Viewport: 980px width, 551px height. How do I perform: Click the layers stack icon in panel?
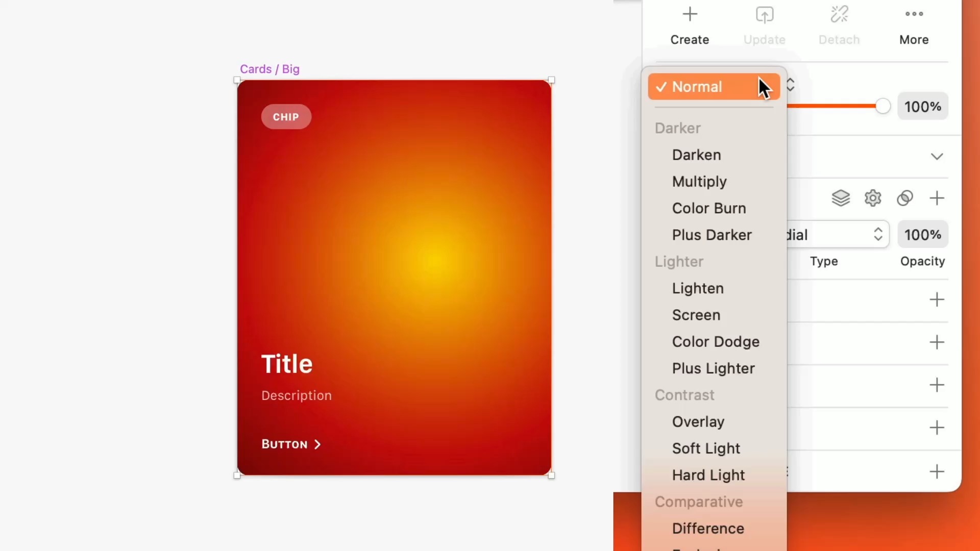click(x=841, y=198)
